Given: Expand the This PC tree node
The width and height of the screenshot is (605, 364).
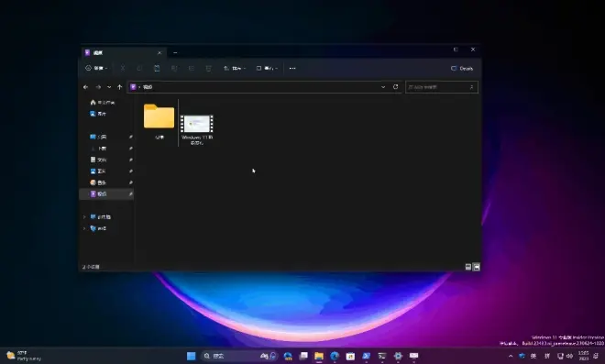Looking at the screenshot, I should [84, 217].
